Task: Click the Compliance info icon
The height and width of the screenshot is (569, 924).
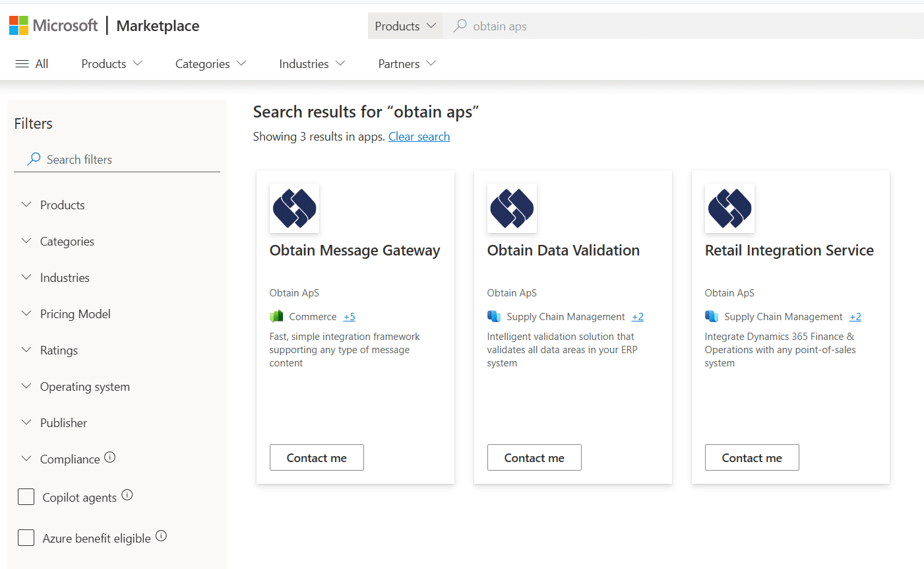Action: [110, 457]
